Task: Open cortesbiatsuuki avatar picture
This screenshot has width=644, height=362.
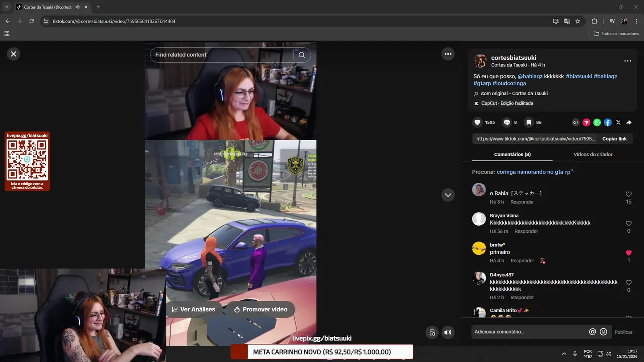Action: tap(480, 61)
